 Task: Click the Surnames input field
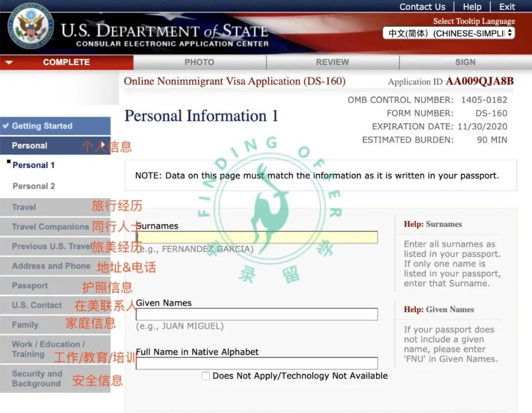[x=257, y=235]
